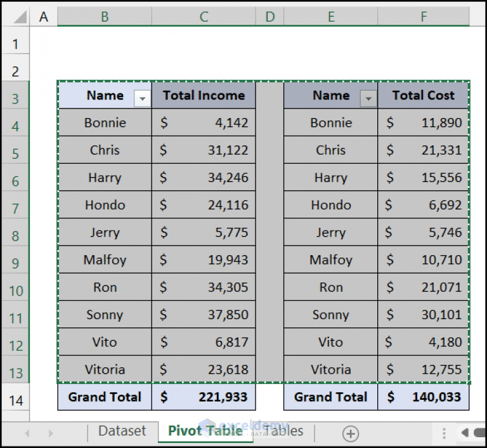The image size is (487, 448).
Task: Click Sonny in the Total Income table
Action: (105, 315)
